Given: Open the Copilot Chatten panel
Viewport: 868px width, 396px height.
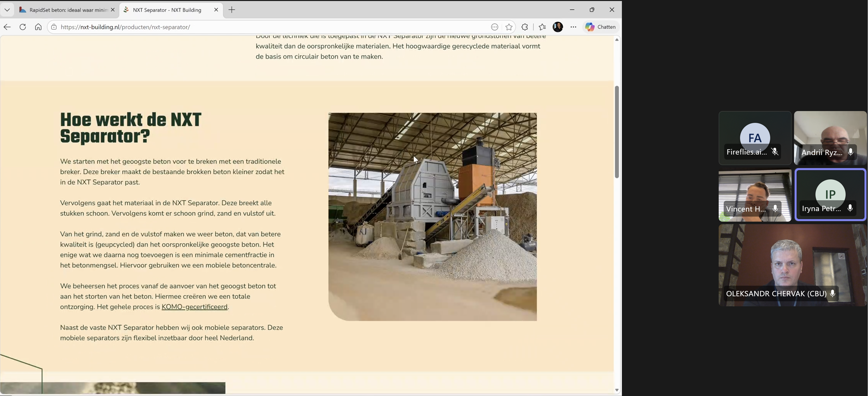Looking at the screenshot, I should [601, 27].
